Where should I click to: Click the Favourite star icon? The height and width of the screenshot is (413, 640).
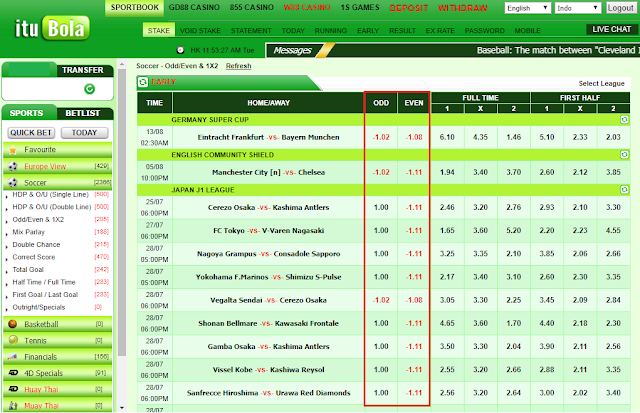click(13, 150)
